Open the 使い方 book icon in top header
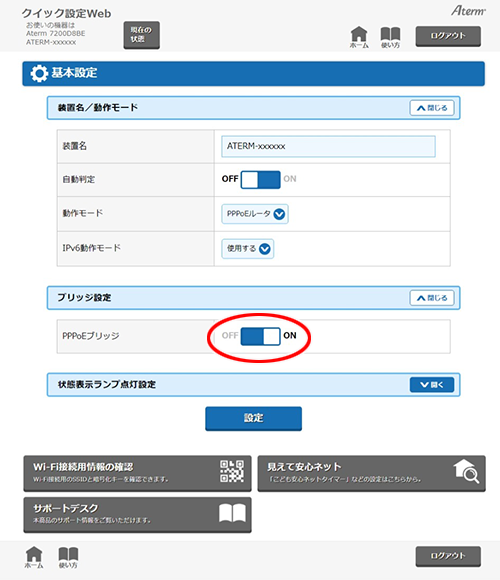The width and height of the screenshot is (500, 580). coord(391,37)
